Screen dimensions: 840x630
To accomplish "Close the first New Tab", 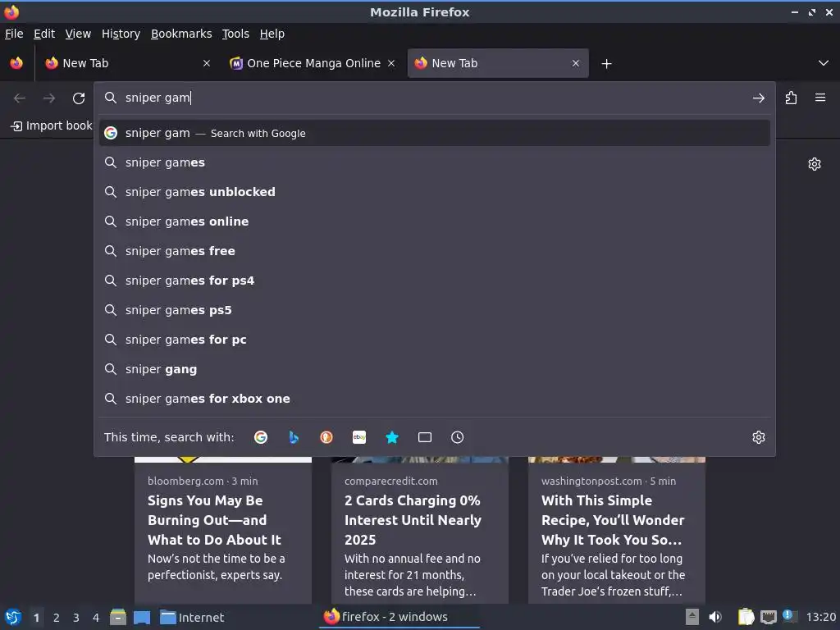I will click(x=207, y=63).
